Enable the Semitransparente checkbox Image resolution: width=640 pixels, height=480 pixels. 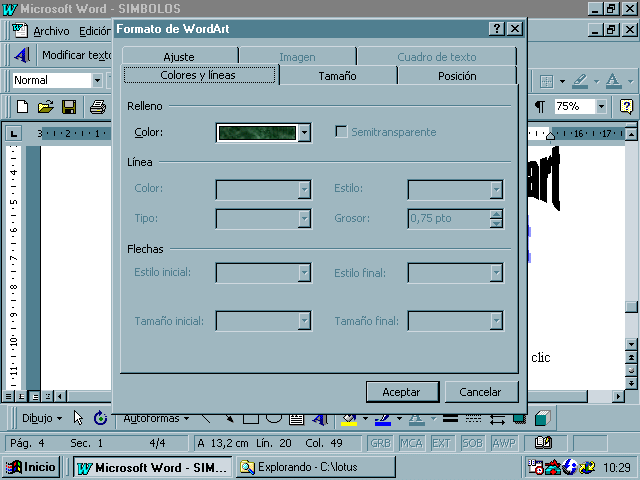(x=341, y=131)
